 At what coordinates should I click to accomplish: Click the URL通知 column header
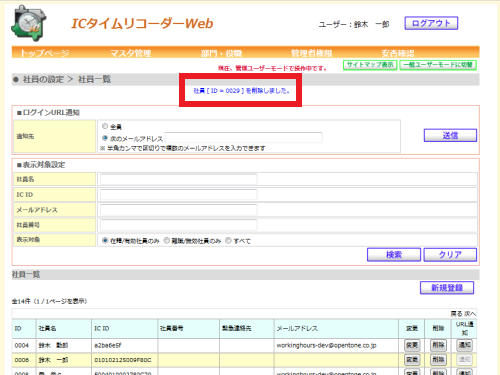[464, 328]
